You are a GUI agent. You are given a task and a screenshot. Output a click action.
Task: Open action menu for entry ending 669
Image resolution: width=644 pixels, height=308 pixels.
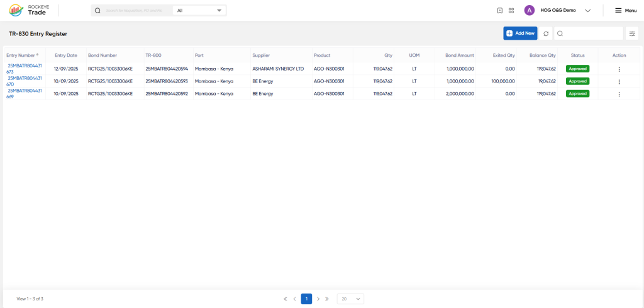pyautogui.click(x=619, y=94)
